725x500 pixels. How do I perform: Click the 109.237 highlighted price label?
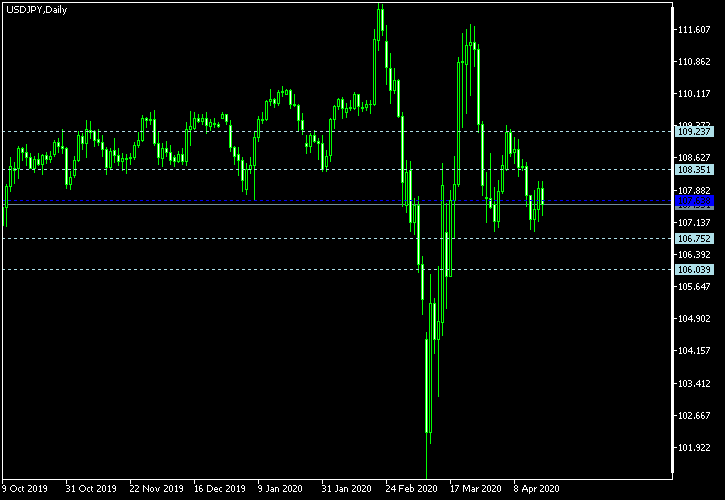pos(694,132)
